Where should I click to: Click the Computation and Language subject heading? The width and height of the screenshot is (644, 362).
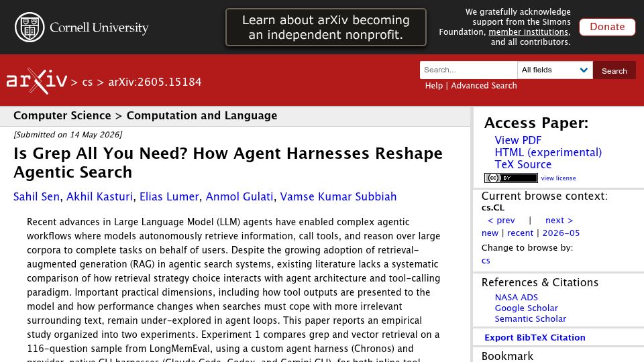[x=202, y=116]
